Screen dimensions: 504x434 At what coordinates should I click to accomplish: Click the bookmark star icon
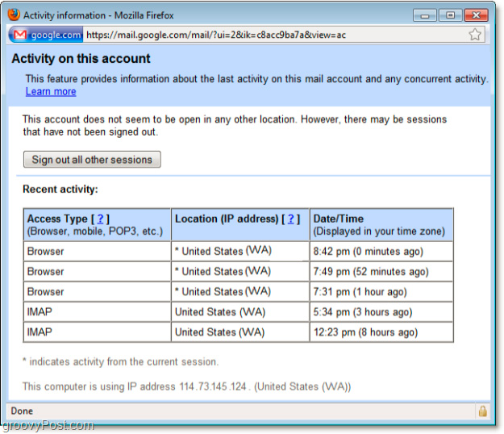(475, 35)
